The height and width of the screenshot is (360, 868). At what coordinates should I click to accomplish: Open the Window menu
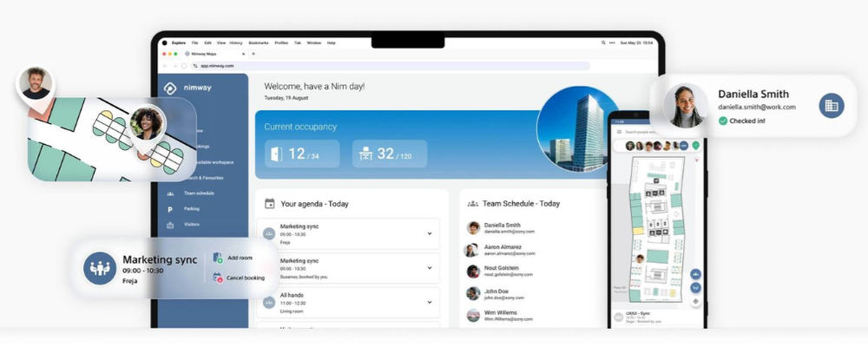tap(314, 43)
